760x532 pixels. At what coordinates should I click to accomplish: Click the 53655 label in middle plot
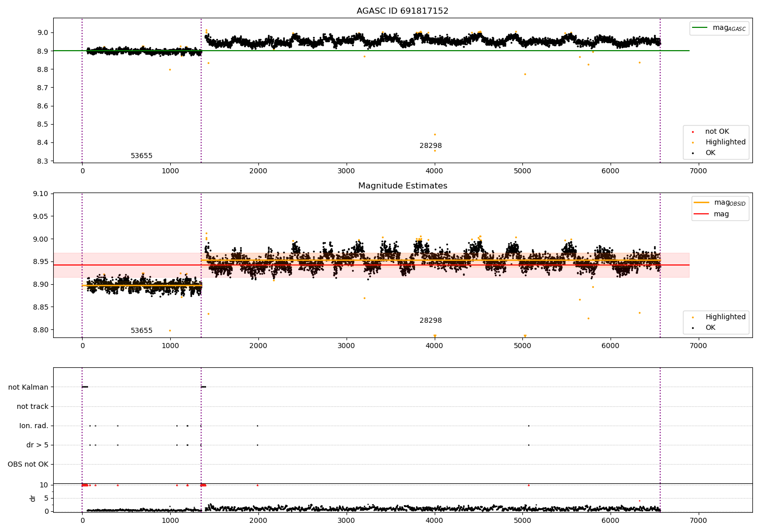click(x=141, y=331)
